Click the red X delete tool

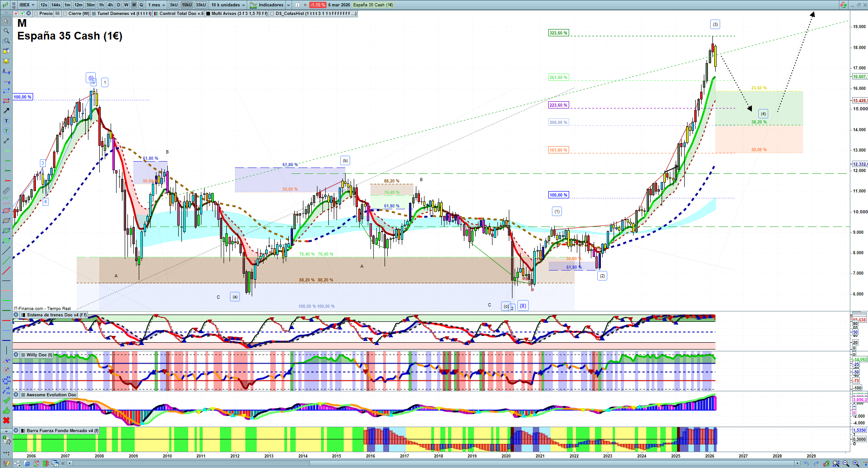coord(6,420)
